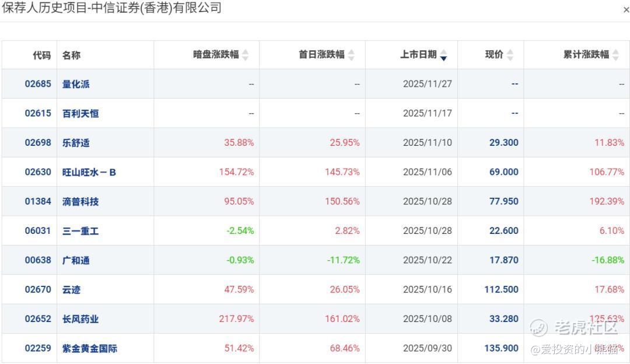Select dark pool value 154.72%
The height and width of the screenshot is (364, 630).
pos(237,172)
